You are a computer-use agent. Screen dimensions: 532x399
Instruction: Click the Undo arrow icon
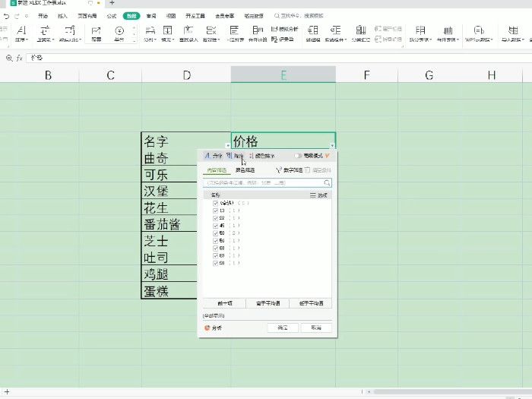6,16
